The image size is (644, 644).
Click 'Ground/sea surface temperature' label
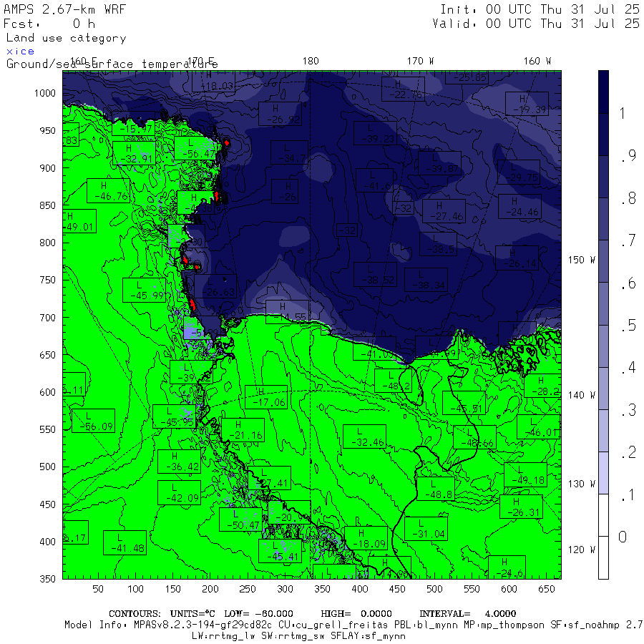click(x=112, y=64)
